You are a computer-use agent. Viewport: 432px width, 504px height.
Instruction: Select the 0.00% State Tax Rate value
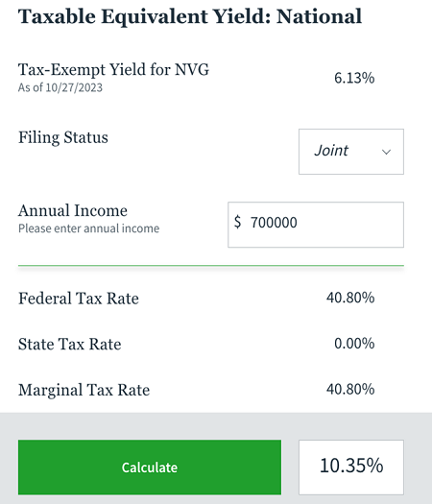[x=354, y=344]
